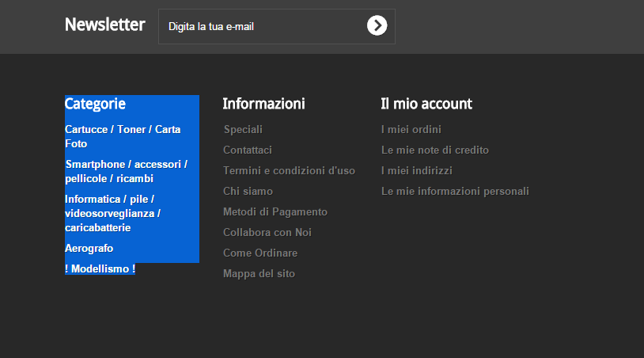Screen dimensions: 644x358
Task: Open Metodi di Pagamento link
Action: [x=275, y=211]
